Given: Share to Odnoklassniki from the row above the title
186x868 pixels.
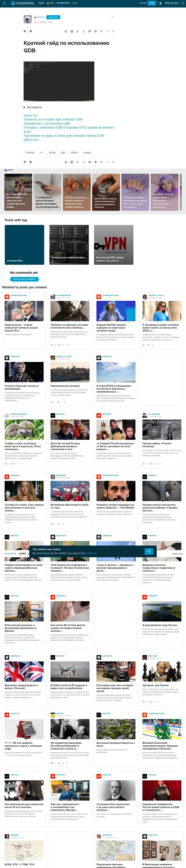Looking at the screenshot, I should 78,31.
